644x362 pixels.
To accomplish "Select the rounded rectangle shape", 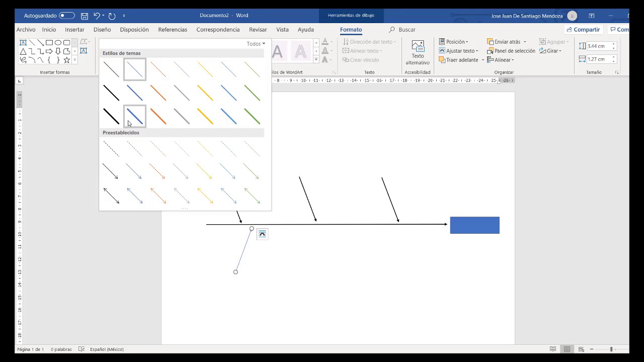I will pyautogui.click(x=66, y=43).
